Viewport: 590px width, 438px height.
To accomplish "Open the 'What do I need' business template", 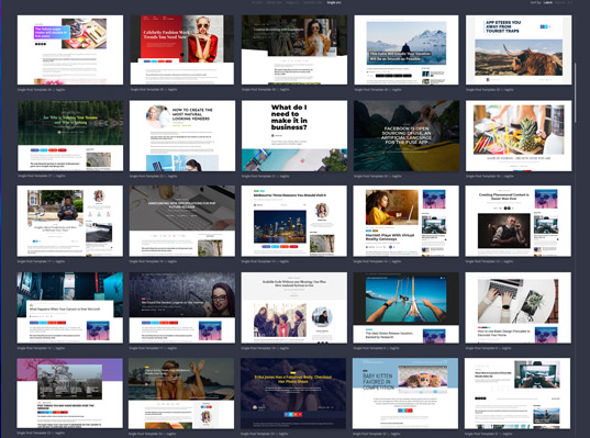I will (x=294, y=135).
